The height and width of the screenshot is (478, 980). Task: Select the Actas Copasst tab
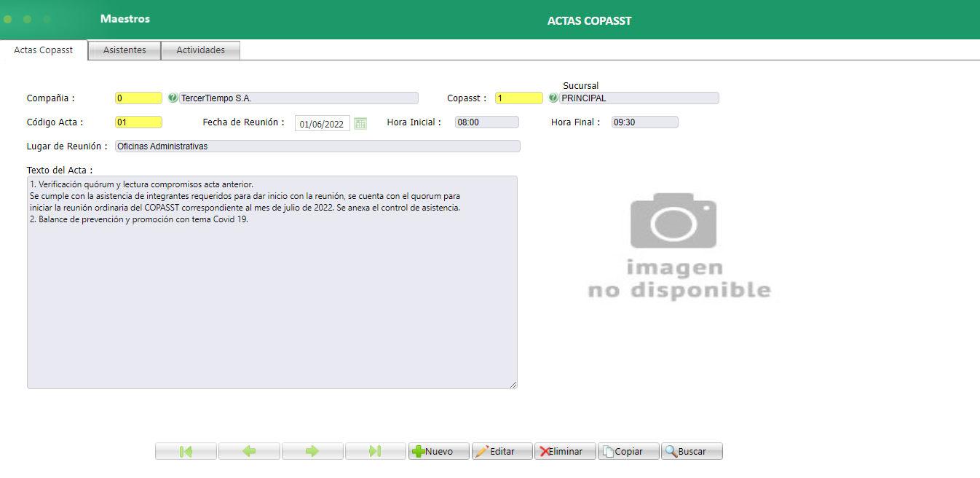coord(43,50)
